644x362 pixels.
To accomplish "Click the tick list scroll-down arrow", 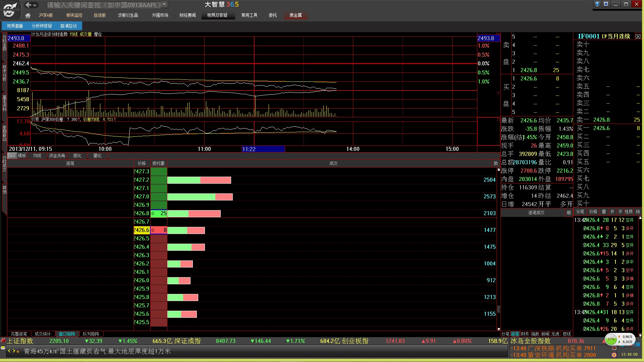I will (640, 335).
